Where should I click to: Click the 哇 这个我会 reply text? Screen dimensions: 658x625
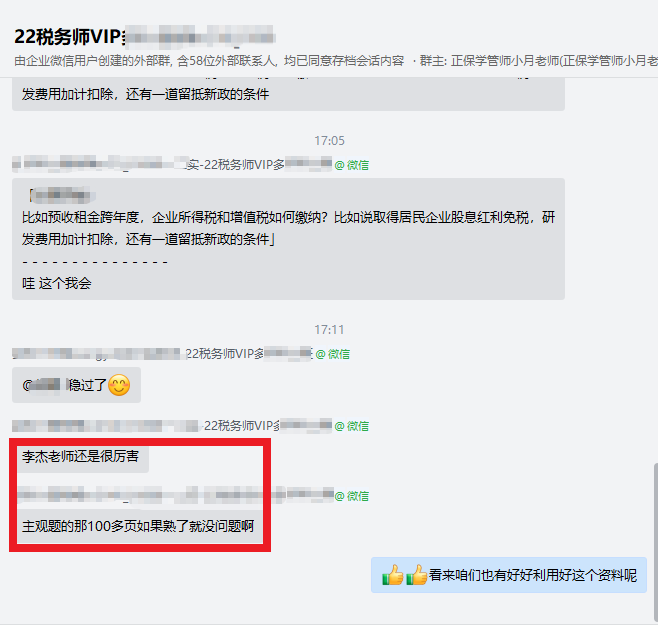(57, 283)
